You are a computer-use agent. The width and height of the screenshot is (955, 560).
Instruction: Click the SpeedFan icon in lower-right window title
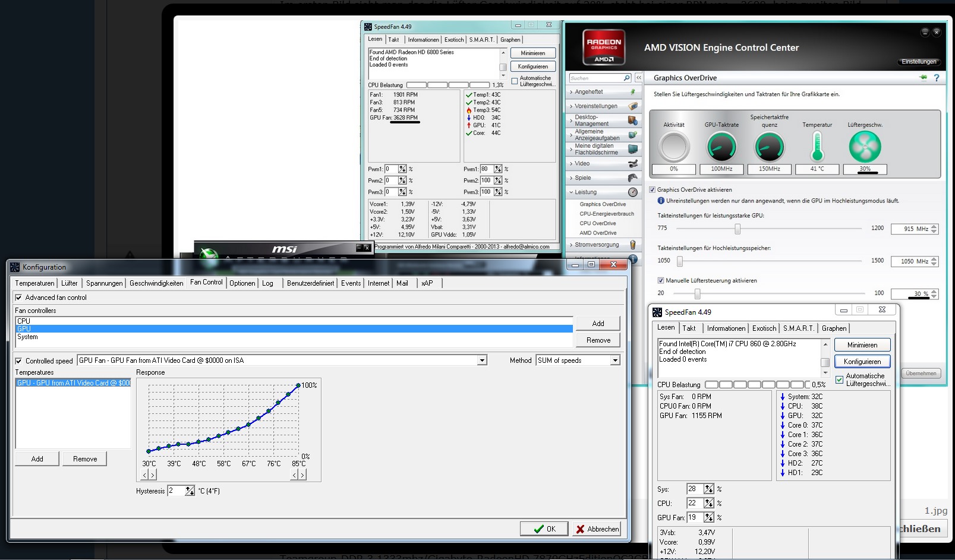click(657, 312)
